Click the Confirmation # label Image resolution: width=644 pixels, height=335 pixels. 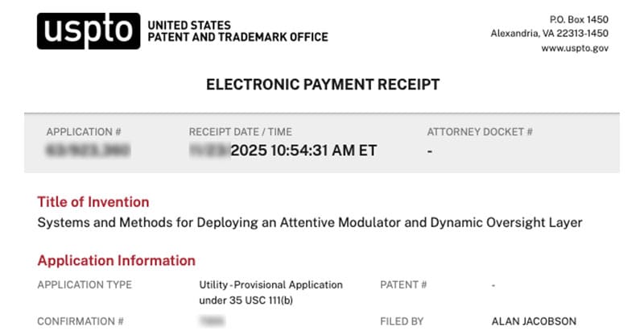pyautogui.click(x=80, y=321)
